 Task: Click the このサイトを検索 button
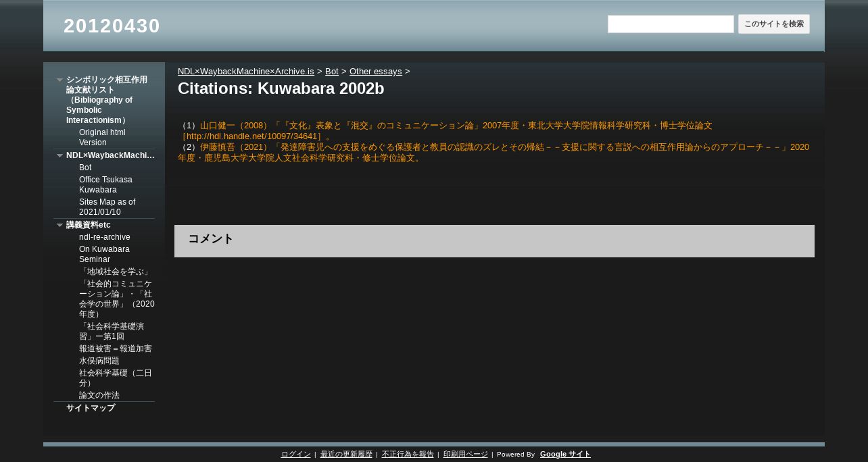774,24
